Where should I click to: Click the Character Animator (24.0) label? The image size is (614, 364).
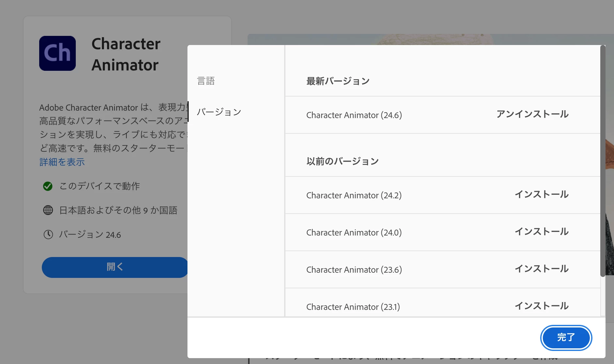[x=354, y=233]
